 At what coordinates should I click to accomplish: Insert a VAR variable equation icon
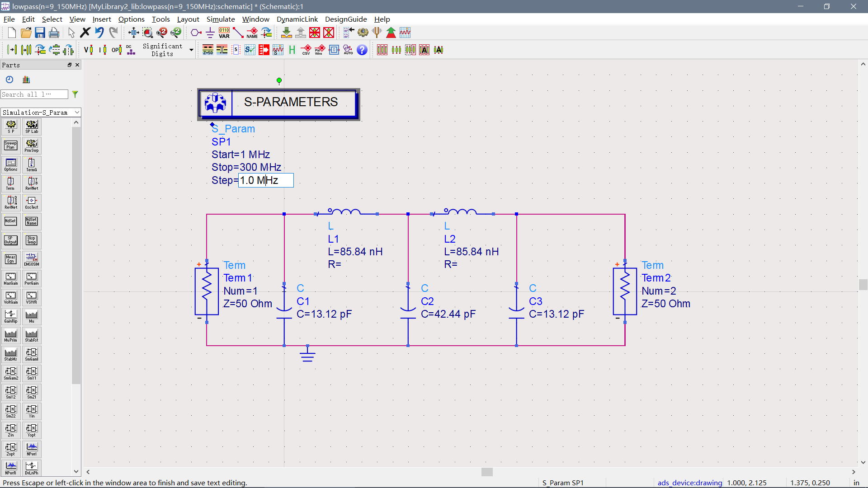pyautogui.click(x=224, y=33)
